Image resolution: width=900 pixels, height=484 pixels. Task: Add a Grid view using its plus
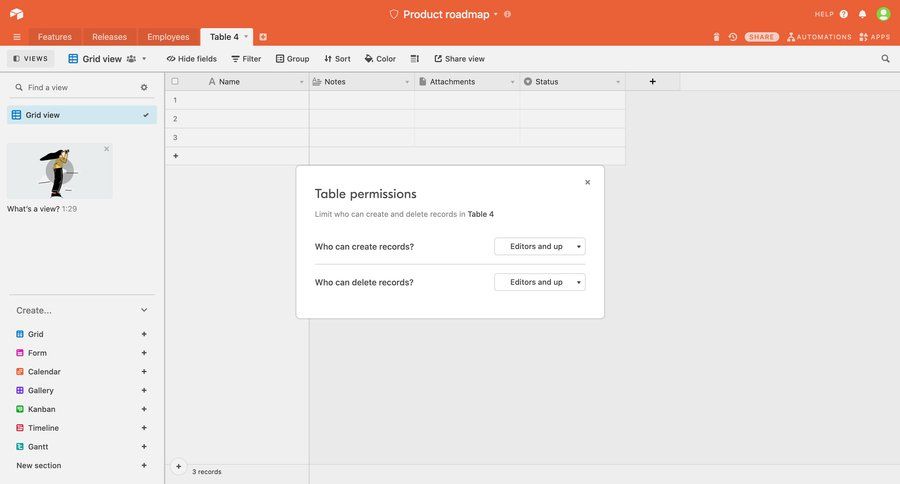click(144, 334)
